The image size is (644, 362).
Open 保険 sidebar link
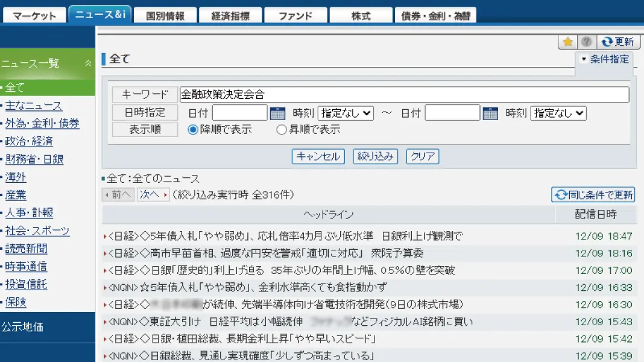16,302
